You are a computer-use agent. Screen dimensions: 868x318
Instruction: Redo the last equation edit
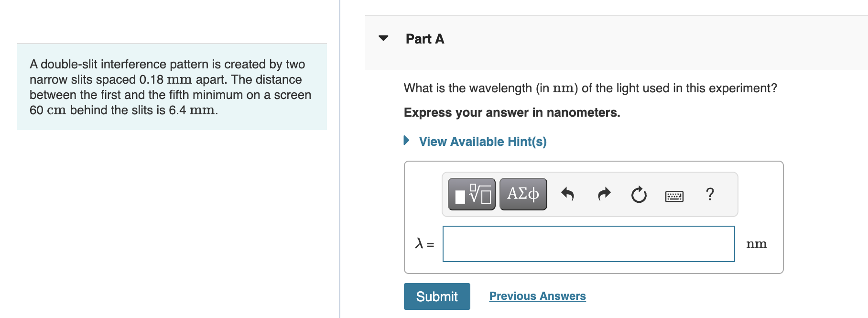603,194
